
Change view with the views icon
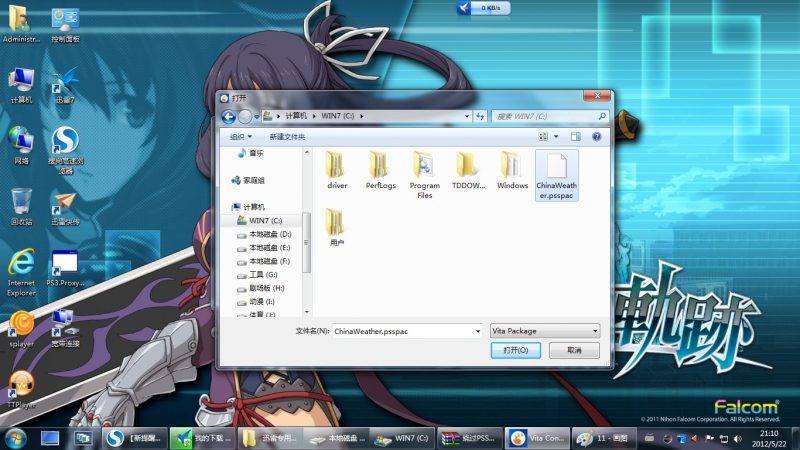coord(543,136)
